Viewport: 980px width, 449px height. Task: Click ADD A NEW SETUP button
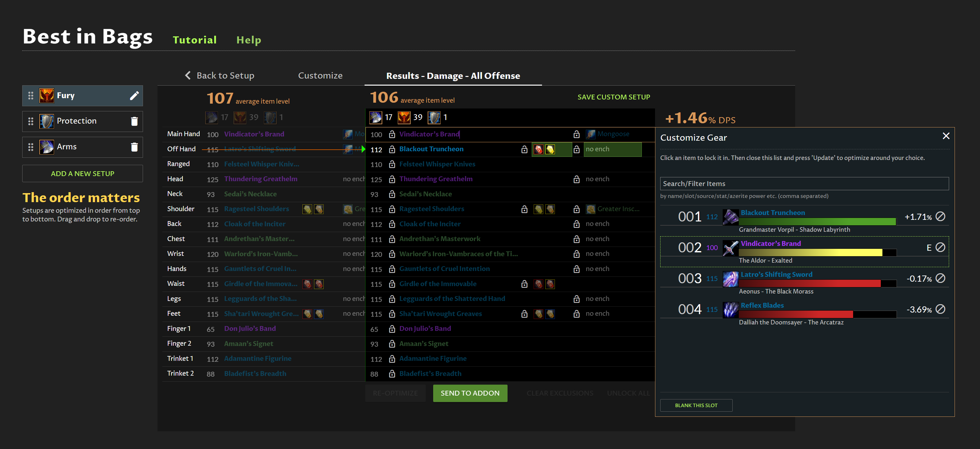(x=82, y=174)
